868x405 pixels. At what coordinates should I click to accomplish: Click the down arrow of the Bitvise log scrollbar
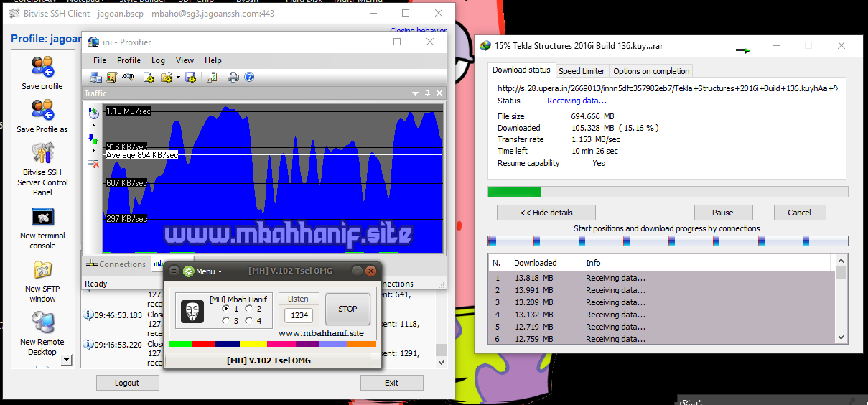tap(442, 363)
